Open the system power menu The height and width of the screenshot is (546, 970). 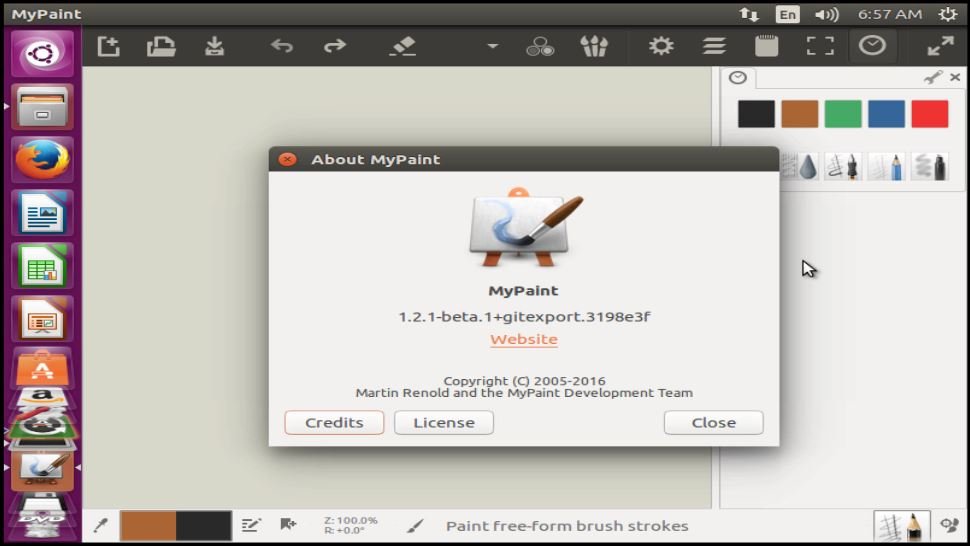pyautogui.click(x=948, y=14)
